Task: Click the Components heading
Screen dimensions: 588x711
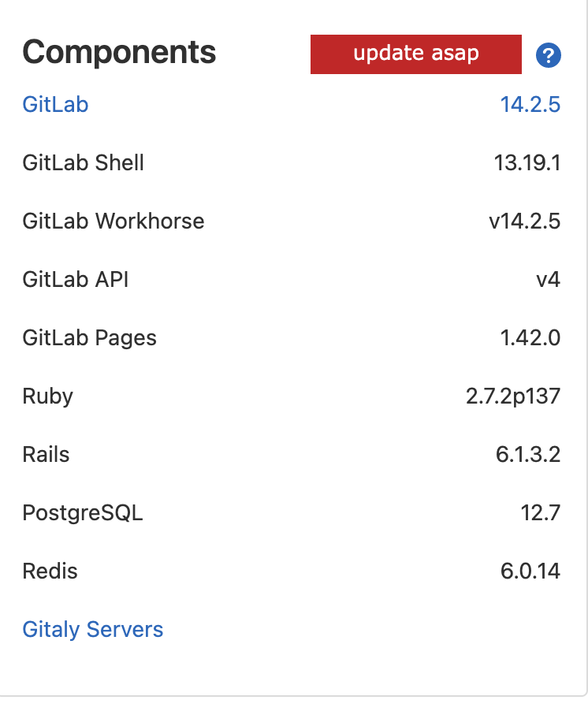Action: point(119,52)
